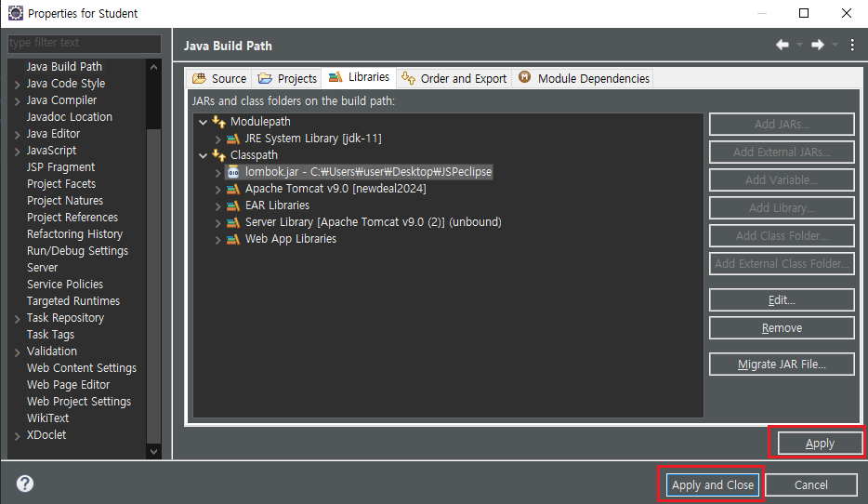Expand Java Editor in sidebar

17,135
